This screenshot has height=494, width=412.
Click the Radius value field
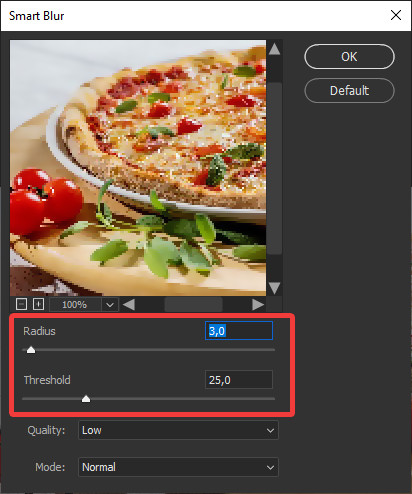[239, 331]
